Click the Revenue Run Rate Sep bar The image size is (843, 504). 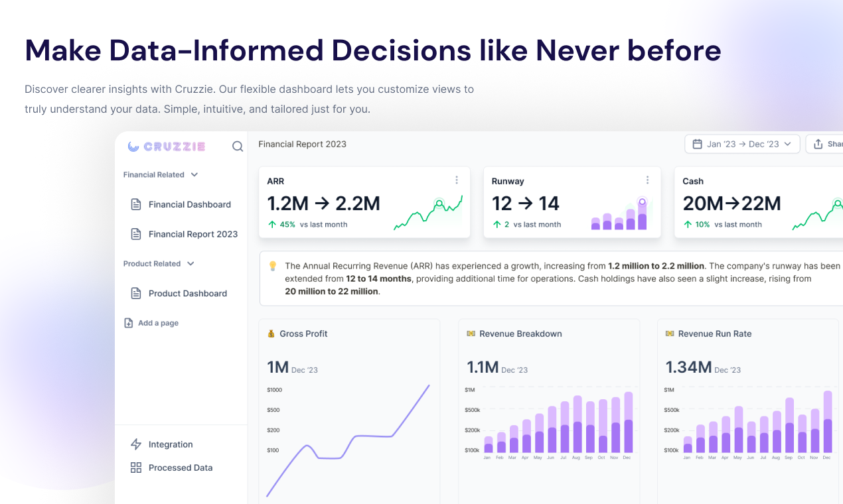click(x=789, y=425)
